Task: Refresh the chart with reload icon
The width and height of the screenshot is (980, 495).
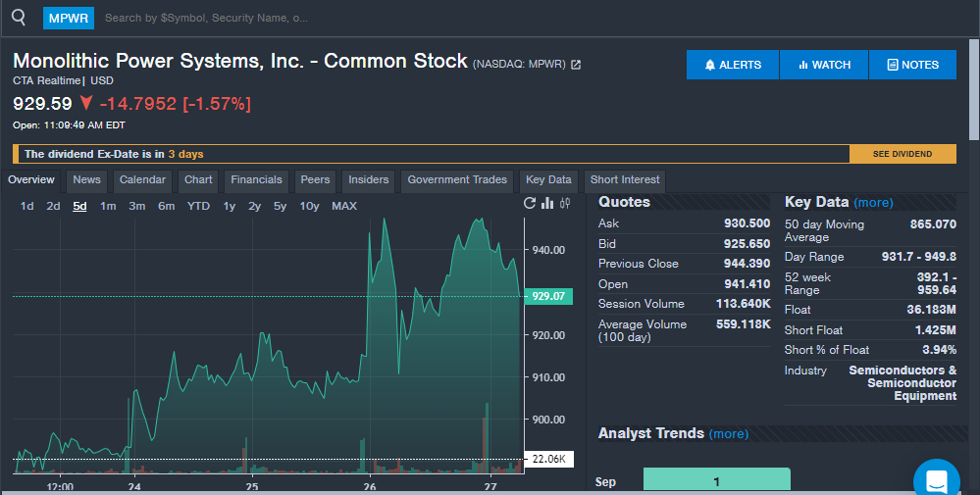Action: pos(530,203)
